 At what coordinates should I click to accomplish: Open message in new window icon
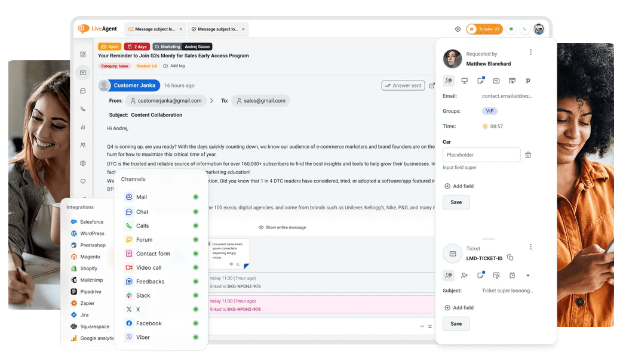(432, 85)
